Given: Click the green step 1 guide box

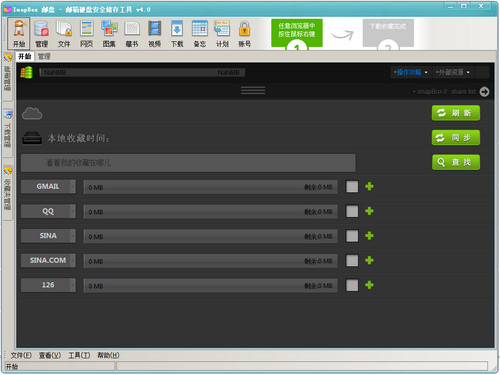Looking at the screenshot, I should [297, 34].
